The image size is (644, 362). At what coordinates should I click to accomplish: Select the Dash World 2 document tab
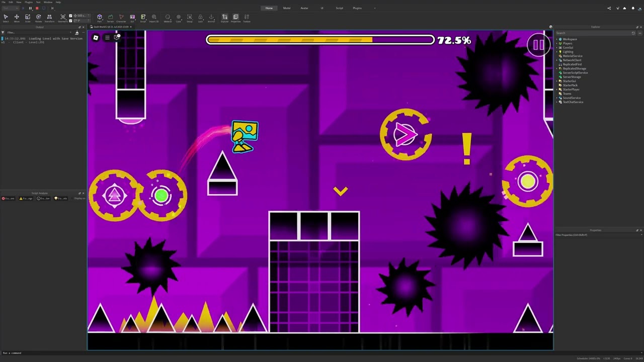pyautogui.click(x=110, y=27)
